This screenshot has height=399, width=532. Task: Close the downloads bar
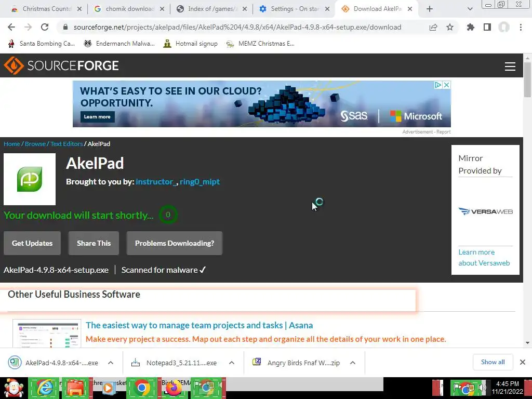523,362
